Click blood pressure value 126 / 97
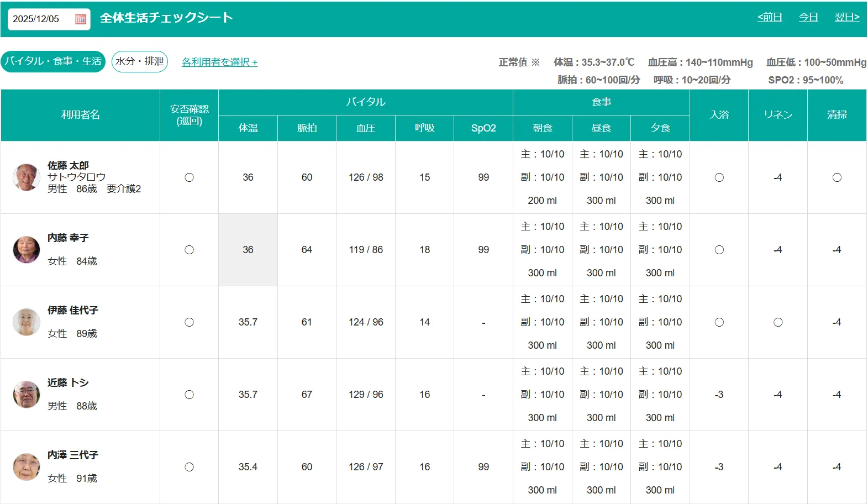The width and height of the screenshot is (868, 504). click(x=366, y=467)
